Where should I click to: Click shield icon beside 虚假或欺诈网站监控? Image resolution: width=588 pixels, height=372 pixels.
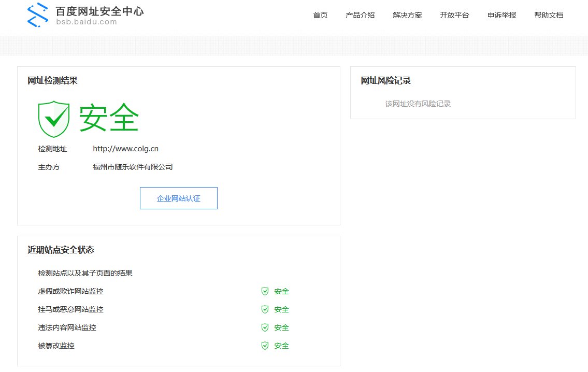tap(265, 291)
